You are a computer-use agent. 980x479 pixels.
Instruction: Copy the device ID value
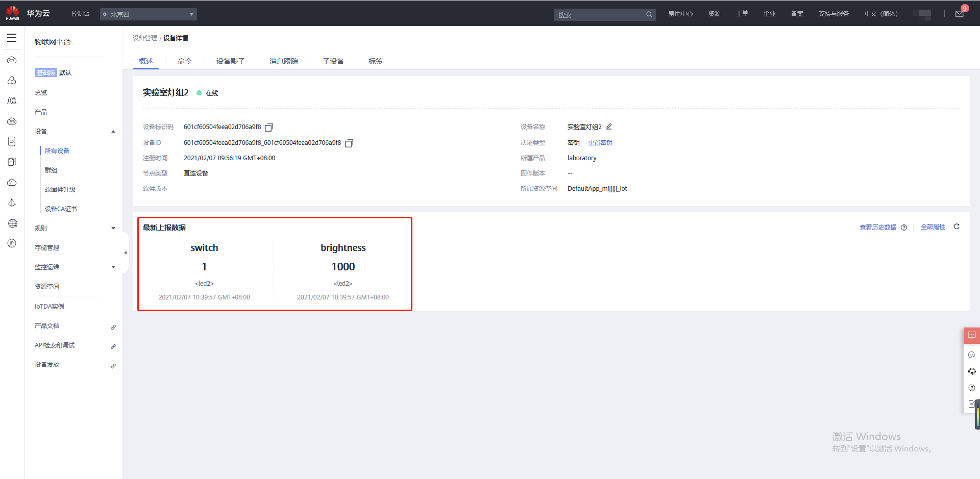click(349, 143)
